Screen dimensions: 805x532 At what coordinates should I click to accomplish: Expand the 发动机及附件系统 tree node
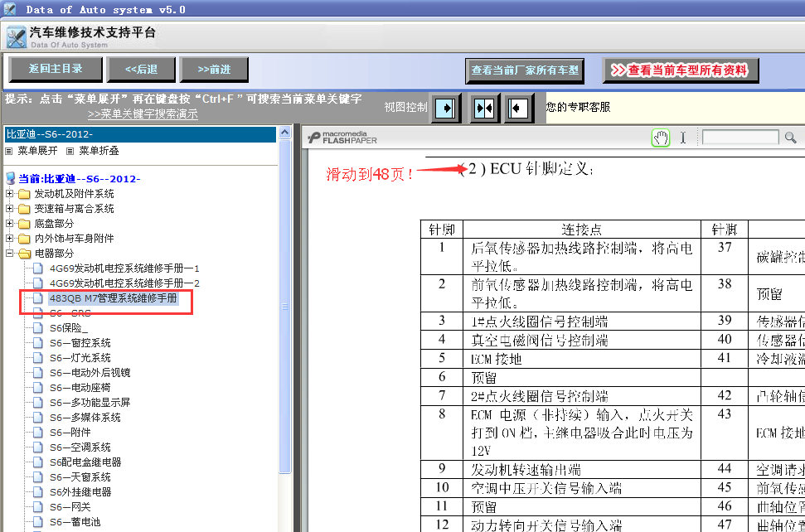pyautogui.click(x=9, y=194)
